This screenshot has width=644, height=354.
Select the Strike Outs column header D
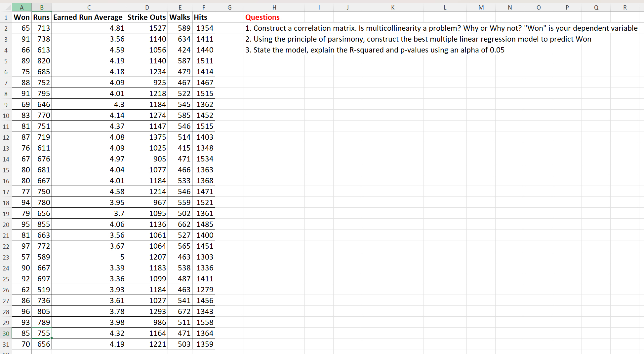point(147,7)
